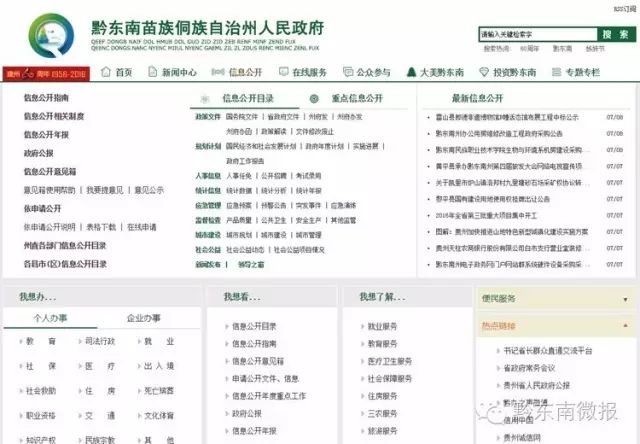640x444 pixels.
Task: Switch to 个人办事 tab
Action: 51,318
